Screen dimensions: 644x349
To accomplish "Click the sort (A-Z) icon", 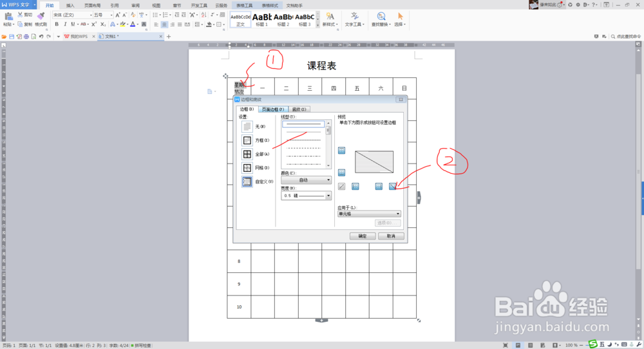I will point(204,15).
